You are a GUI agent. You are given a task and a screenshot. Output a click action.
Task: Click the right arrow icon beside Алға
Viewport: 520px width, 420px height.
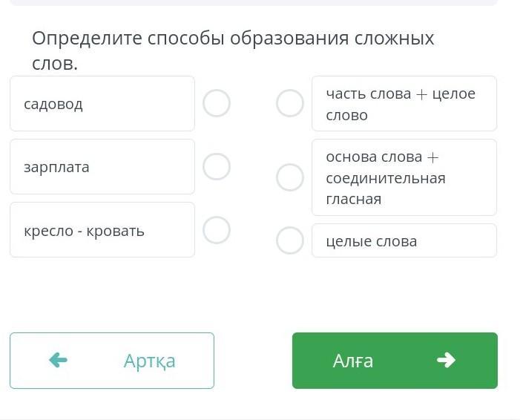tap(446, 361)
